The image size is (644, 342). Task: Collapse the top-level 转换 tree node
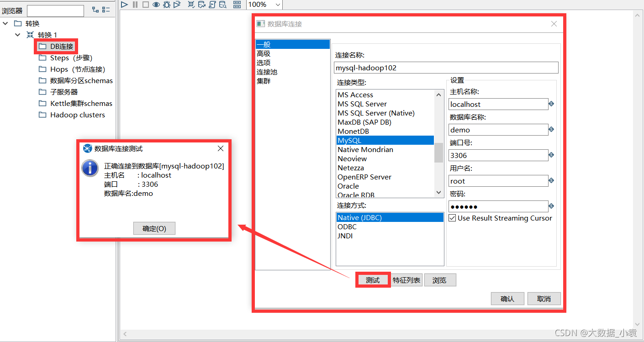point(5,23)
